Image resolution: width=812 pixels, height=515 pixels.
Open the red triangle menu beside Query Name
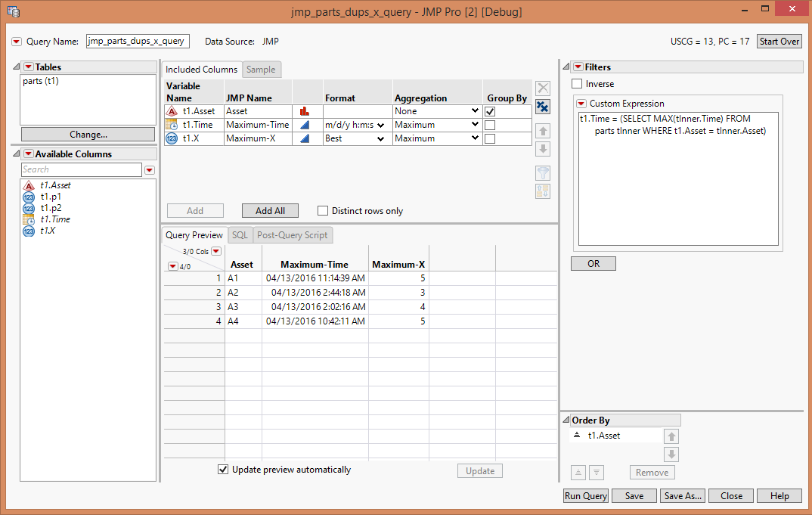point(17,42)
